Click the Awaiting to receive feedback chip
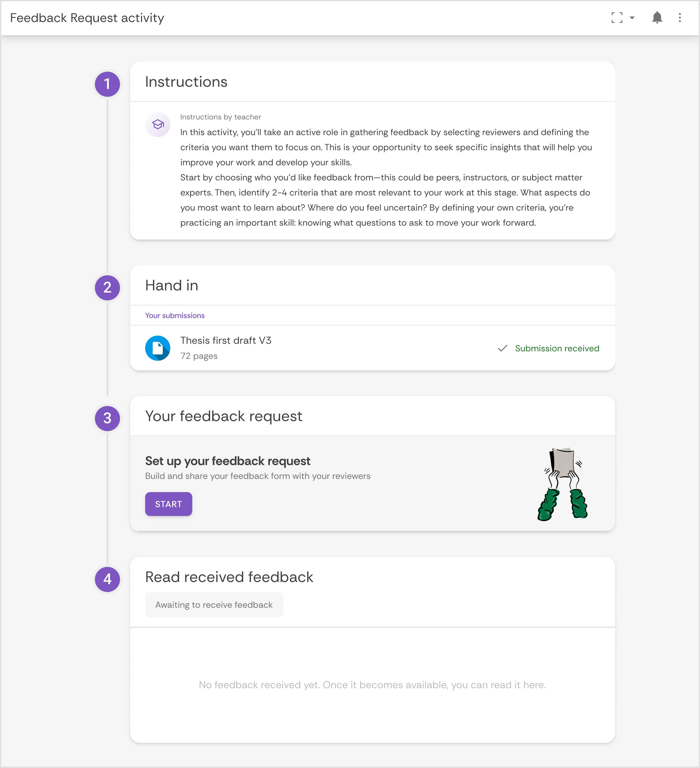 coord(214,605)
